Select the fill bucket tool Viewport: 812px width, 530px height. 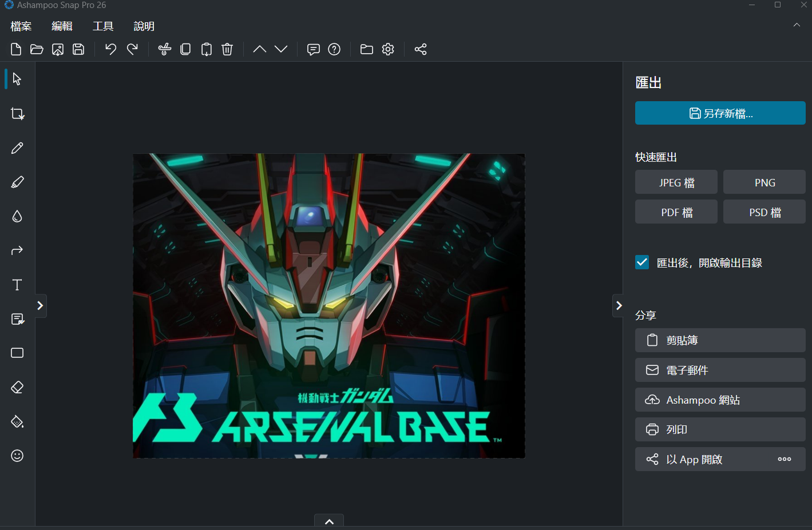[x=17, y=421]
